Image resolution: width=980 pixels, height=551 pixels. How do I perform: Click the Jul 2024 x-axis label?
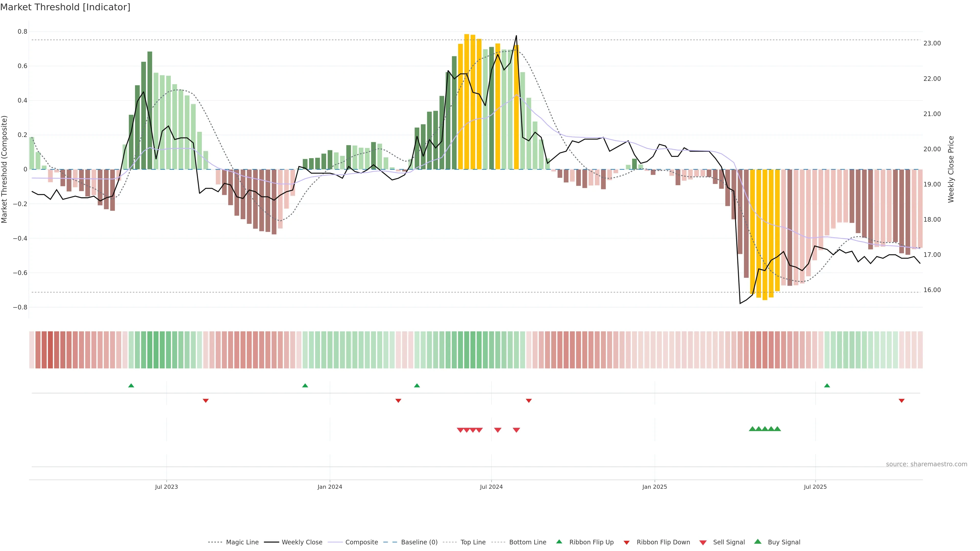click(491, 487)
